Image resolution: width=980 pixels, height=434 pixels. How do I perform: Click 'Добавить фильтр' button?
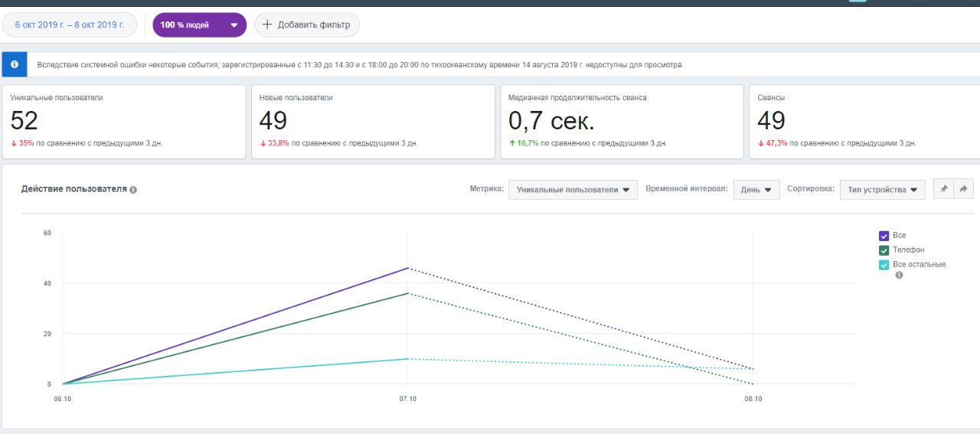pos(307,24)
